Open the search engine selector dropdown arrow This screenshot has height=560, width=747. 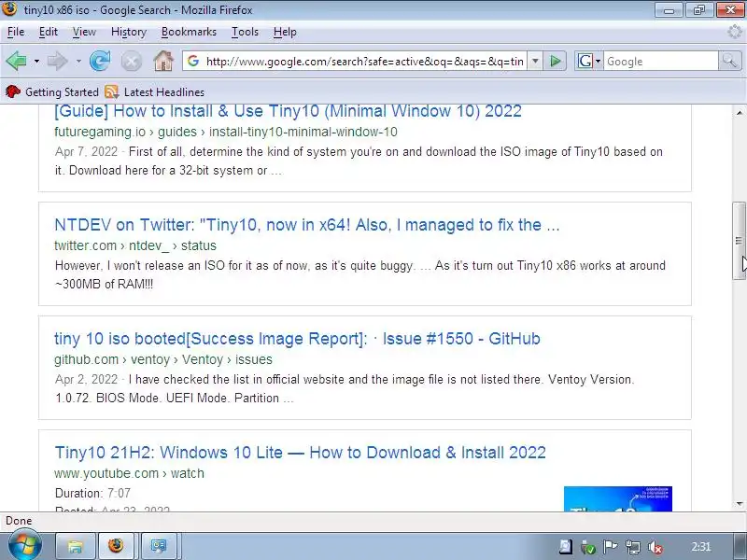[598, 62]
